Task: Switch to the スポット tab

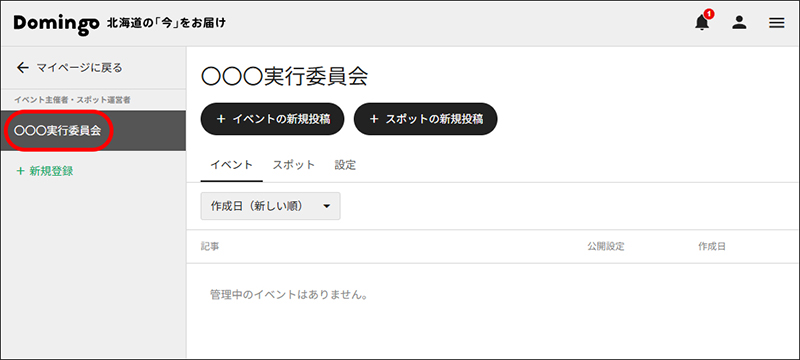Action: pos(293,165)
